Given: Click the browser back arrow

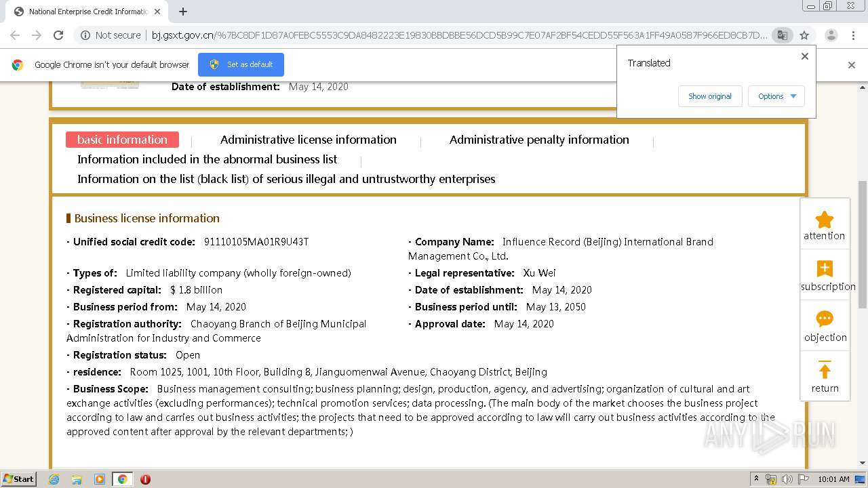Looking at the screenshot, I should point(15,35).
